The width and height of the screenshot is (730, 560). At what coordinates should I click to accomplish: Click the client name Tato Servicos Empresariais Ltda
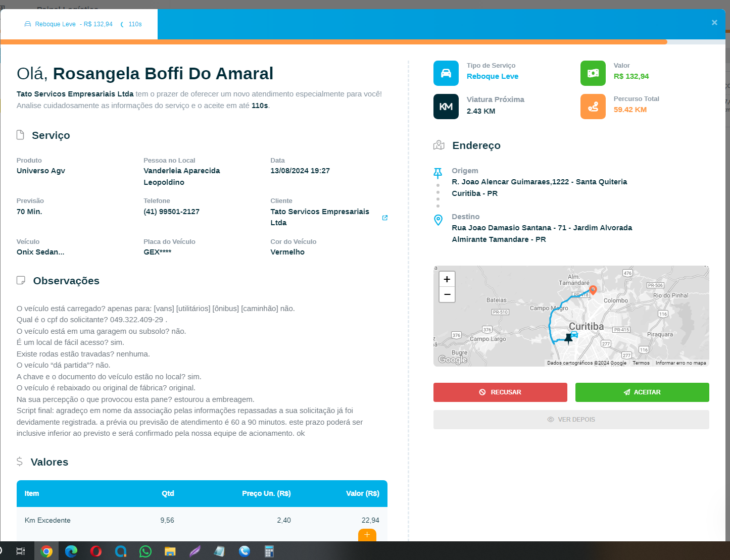[x=320, y=217]
